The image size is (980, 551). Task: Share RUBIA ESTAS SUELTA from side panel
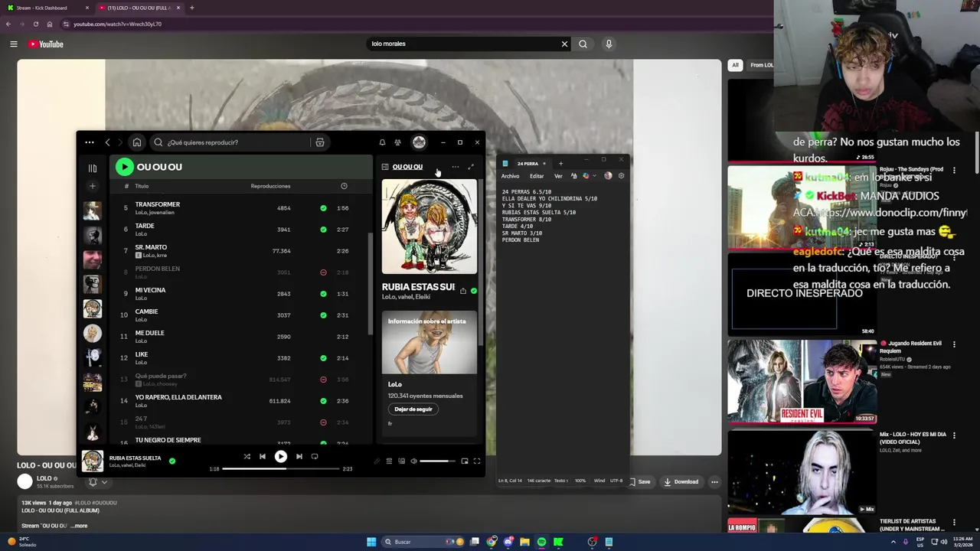(462, 291)
